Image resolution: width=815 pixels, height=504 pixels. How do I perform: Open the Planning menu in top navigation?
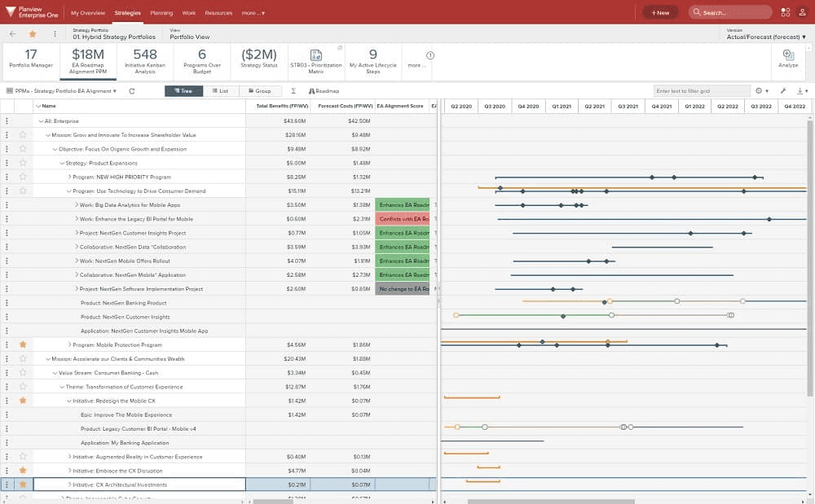[x=161, y=13]
